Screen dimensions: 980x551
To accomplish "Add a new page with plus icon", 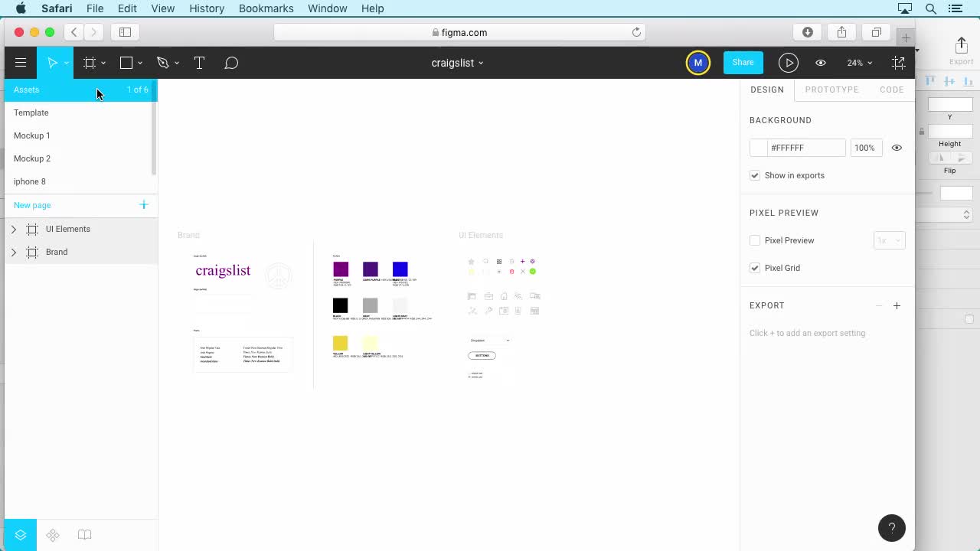I will coord(143,204).
